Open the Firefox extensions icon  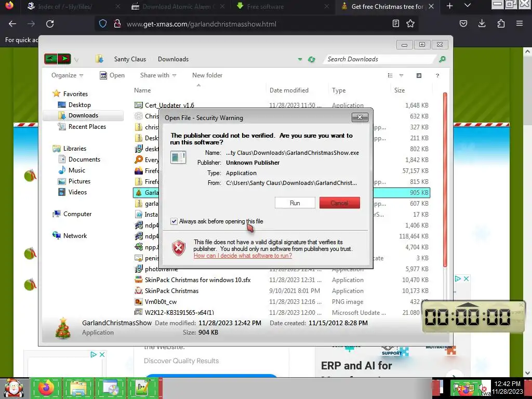501,23
